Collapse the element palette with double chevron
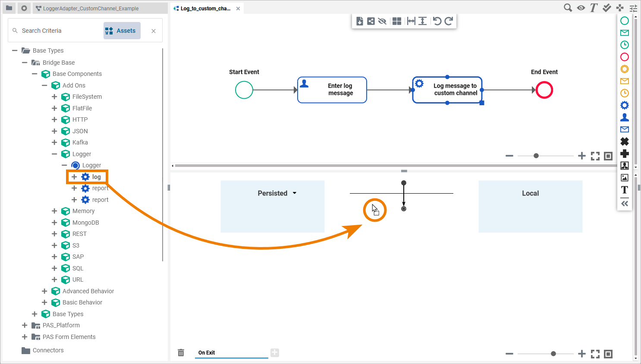Viewport: 641px width, 364px height. [624, 204]
